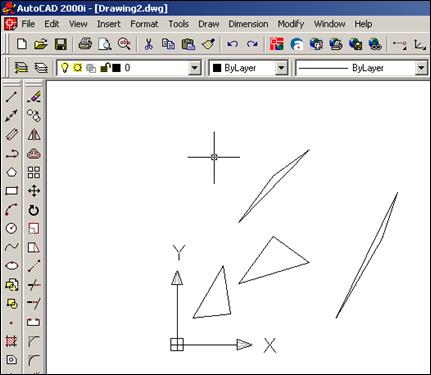Activate the Trim modify tool
Viewport: 431px width, 375px height.
[x=34, y=285]
